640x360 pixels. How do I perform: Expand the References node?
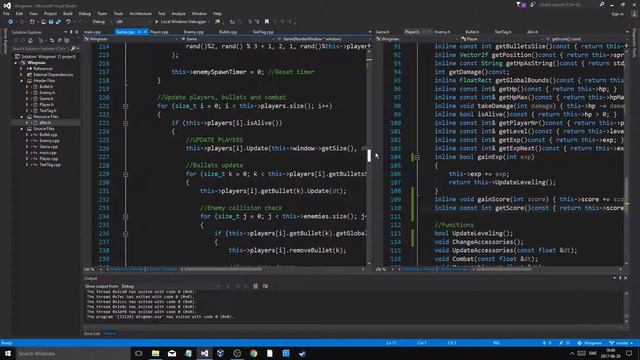[22, 69]
